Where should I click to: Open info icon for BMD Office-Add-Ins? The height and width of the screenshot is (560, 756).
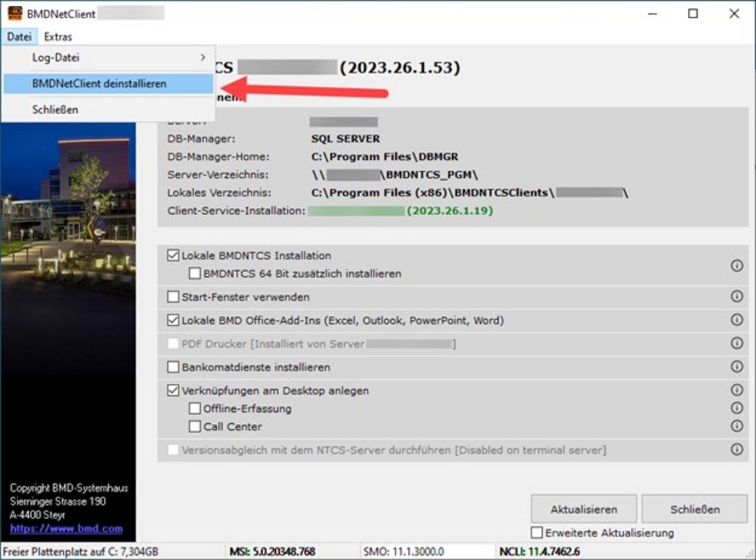click(x=736, y=320)
